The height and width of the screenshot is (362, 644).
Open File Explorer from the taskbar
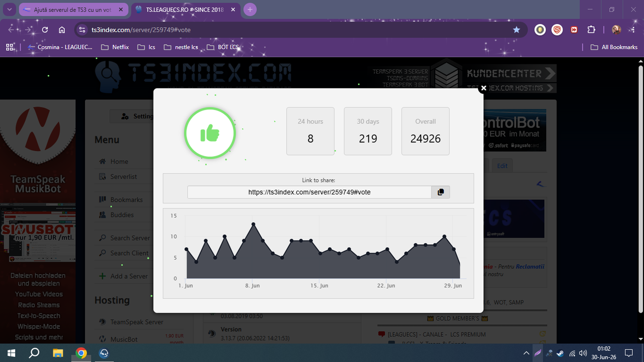click(x=58, y=352)
